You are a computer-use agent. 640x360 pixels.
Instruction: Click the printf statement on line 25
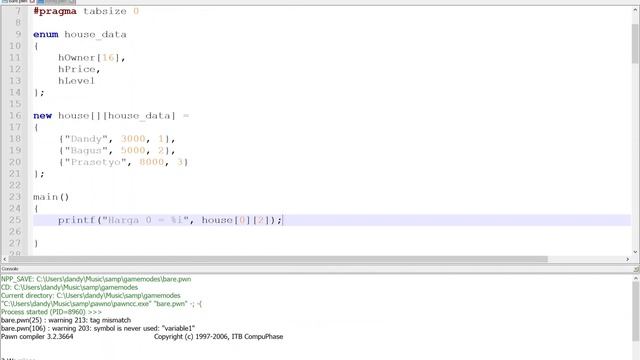pos(170,220)
